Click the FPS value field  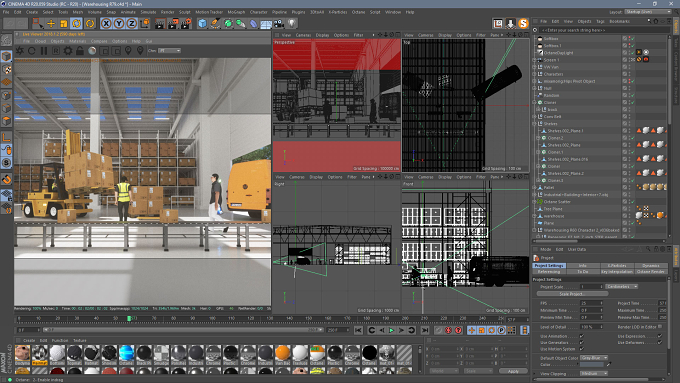[591, 303]
